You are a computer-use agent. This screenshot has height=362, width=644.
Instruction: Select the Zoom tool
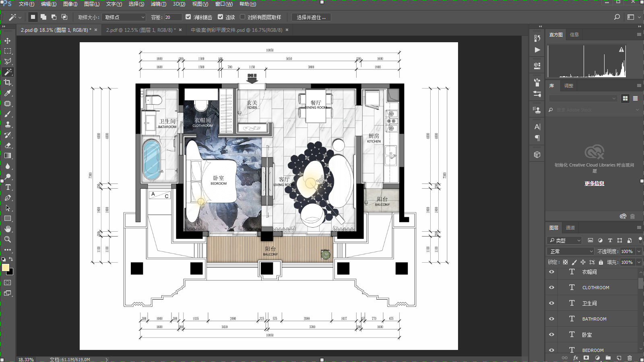[8, 239]
